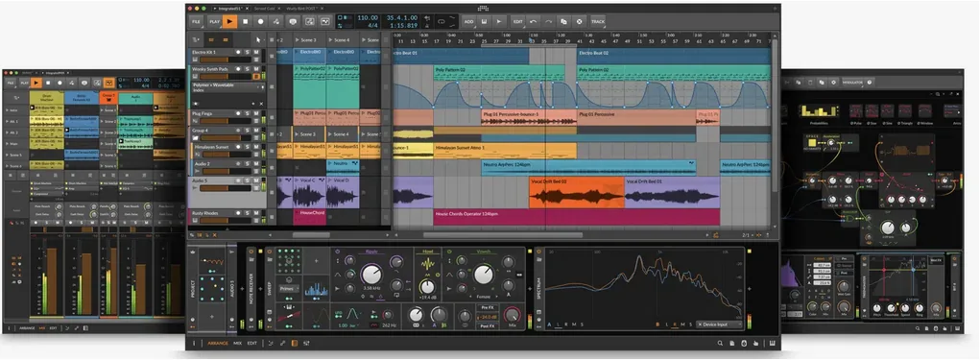This screenshot has width=980, height=360.
Task: Mute the Electro Kit 1 track
Action: pos(256,52)
